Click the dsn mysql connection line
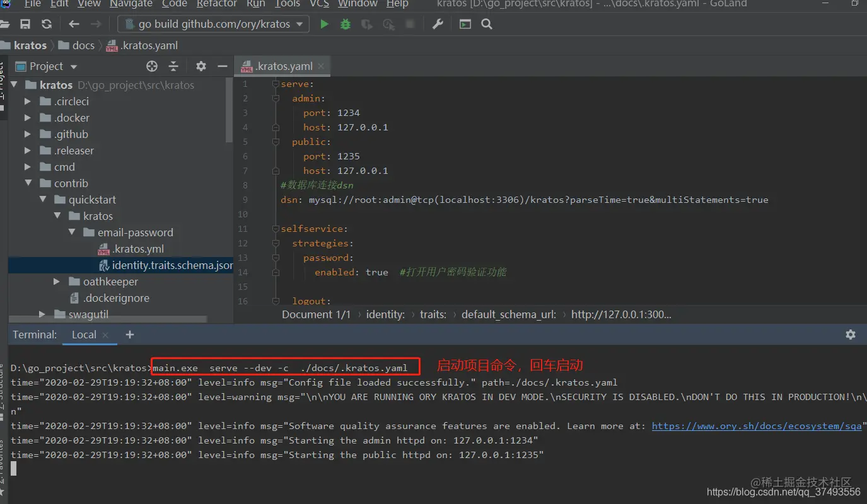 [525, 200]
